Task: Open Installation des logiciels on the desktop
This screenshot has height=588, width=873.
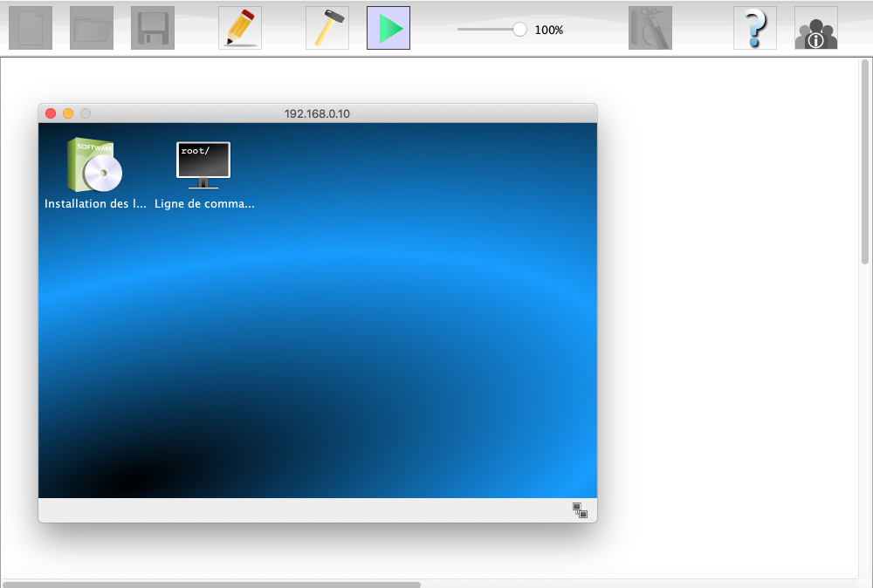Action: (x=95, y=166)
